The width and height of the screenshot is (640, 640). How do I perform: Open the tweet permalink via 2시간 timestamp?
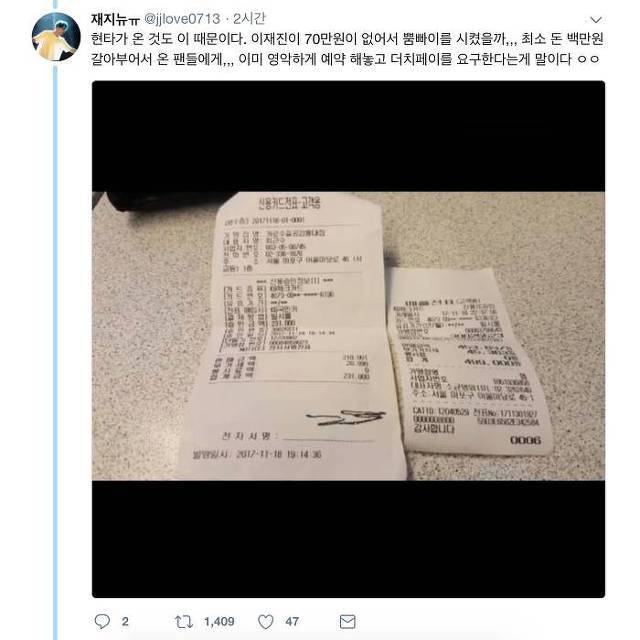[x=249, y=19]
